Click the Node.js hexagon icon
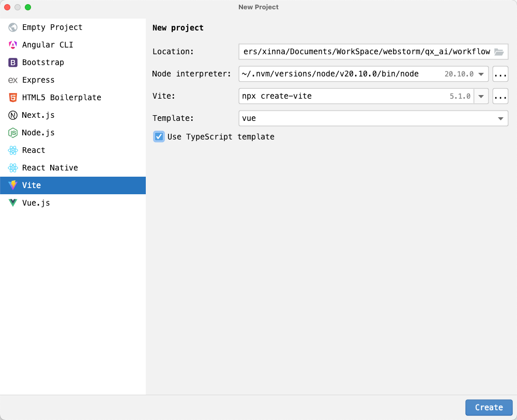Image resolution: width=517 pixels, height=420 pixels. coord(13,133)
